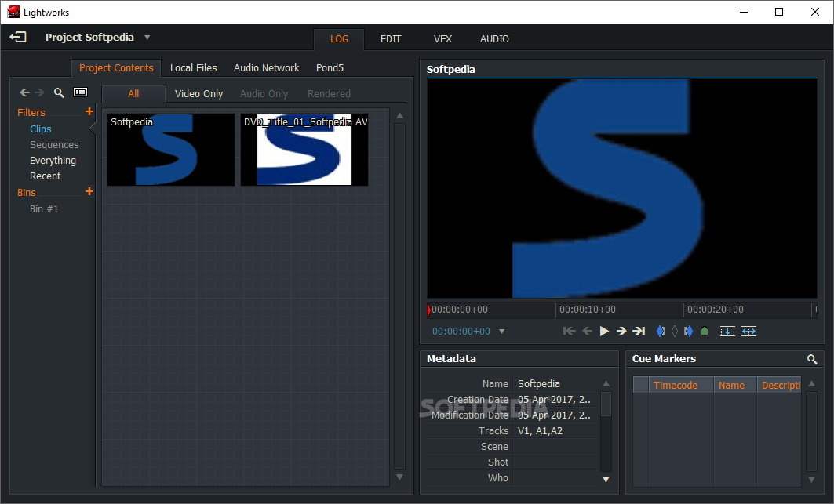Filter to Video Only
The height and width of the screenshot is (504, 834).
click(x=198, y=93)
